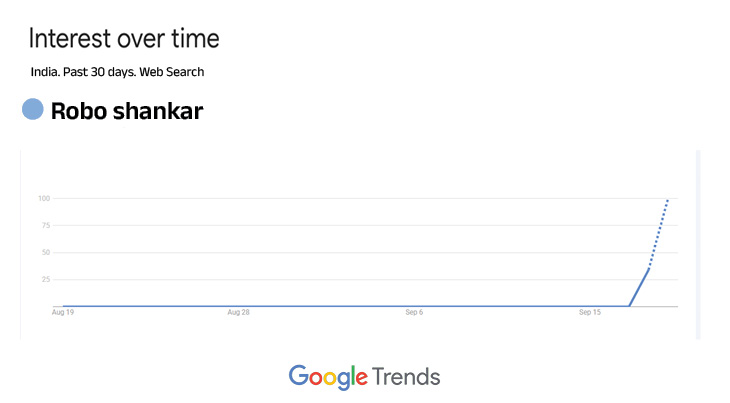Click the 75 value on the y-axis

click(46, 225)
